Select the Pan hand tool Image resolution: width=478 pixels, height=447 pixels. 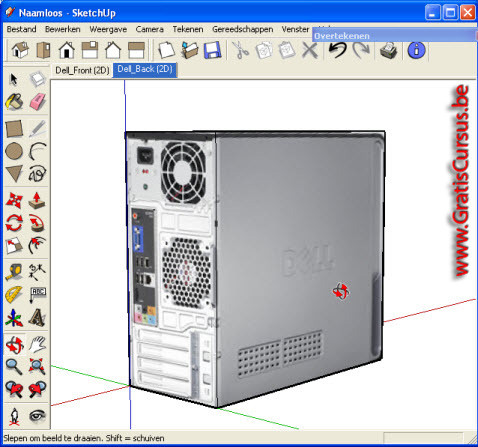[x=37, y=344]
